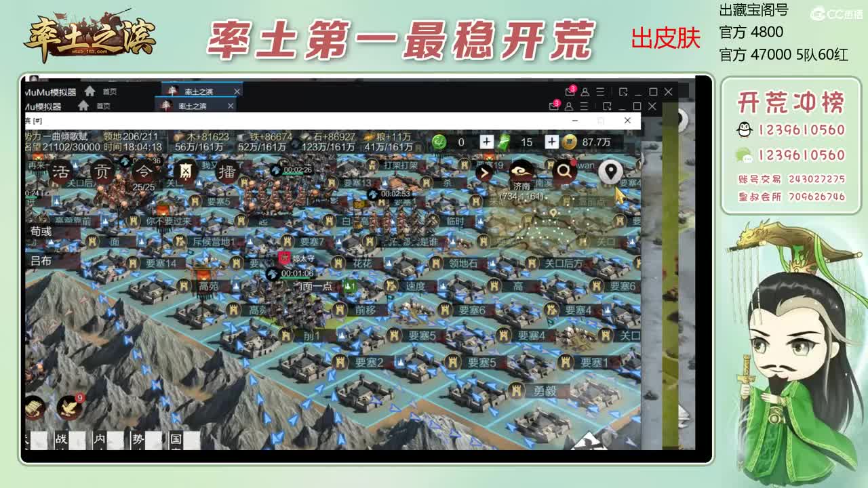The width and height of the screenshot is (868, 488).
Task: Click the 高苑 city label
Action: coord(208,286)
